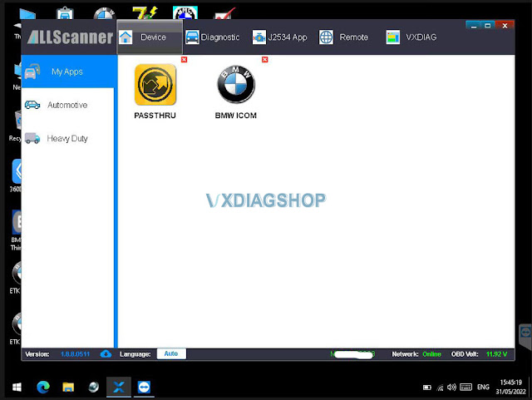Open the touch keyboard tray icon
This screenshot has height=400, width=532.
coord(465,387)
